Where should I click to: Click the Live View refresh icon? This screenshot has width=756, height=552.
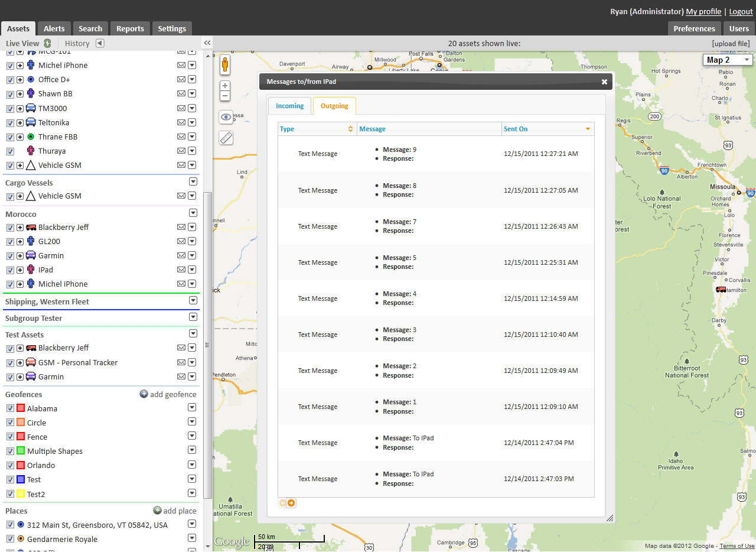pyautogui.click(x=48, y=43)
